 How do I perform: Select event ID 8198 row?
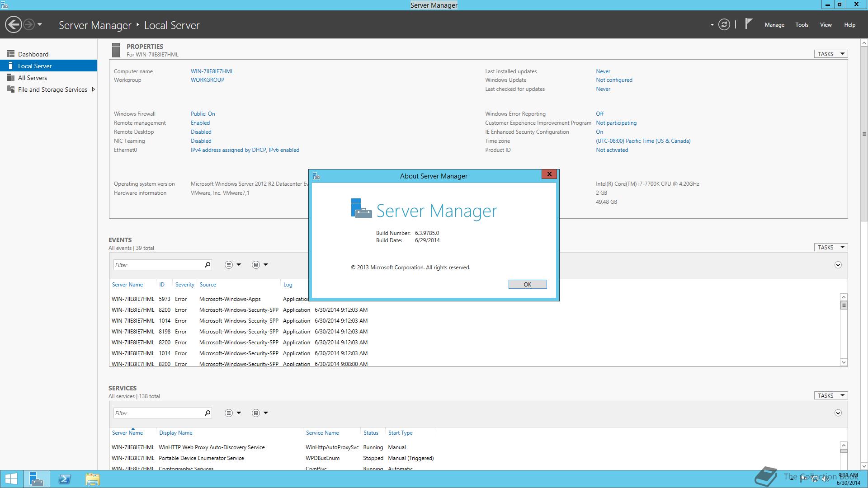[475, 332]
